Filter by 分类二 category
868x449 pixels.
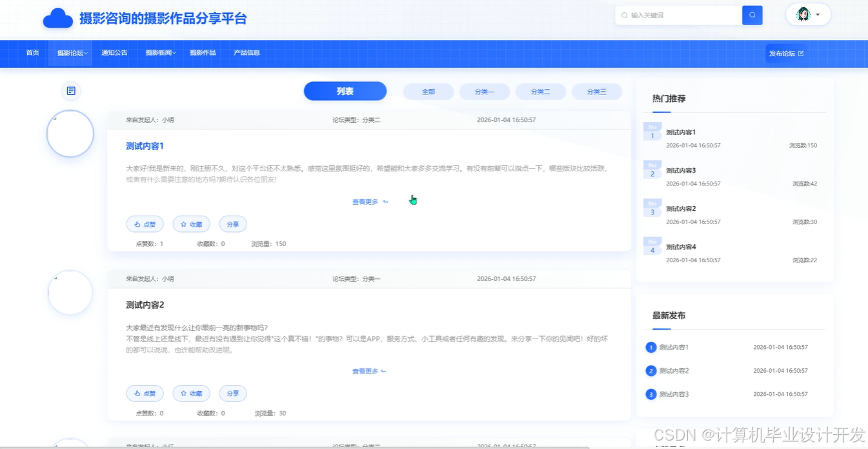541,92
